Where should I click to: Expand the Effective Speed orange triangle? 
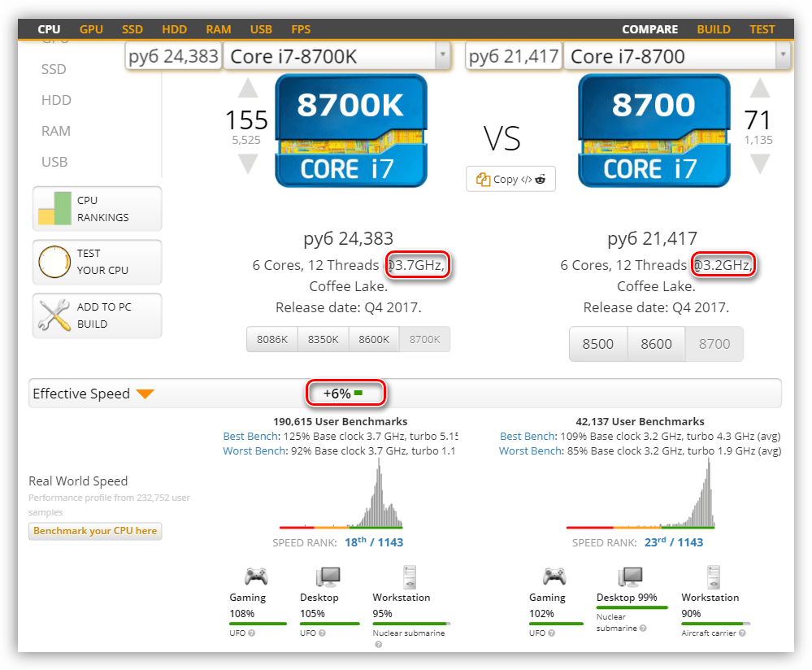[145, 394]
